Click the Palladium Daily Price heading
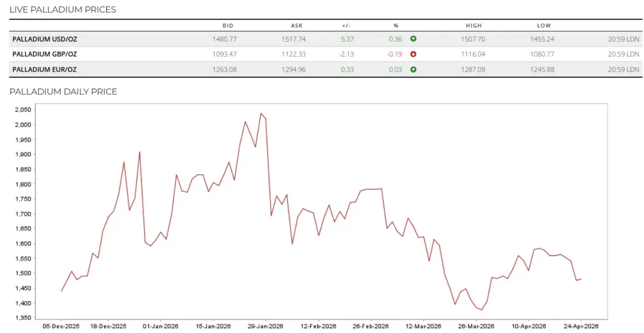Screen dimensions: 644x333 point(63,92)
